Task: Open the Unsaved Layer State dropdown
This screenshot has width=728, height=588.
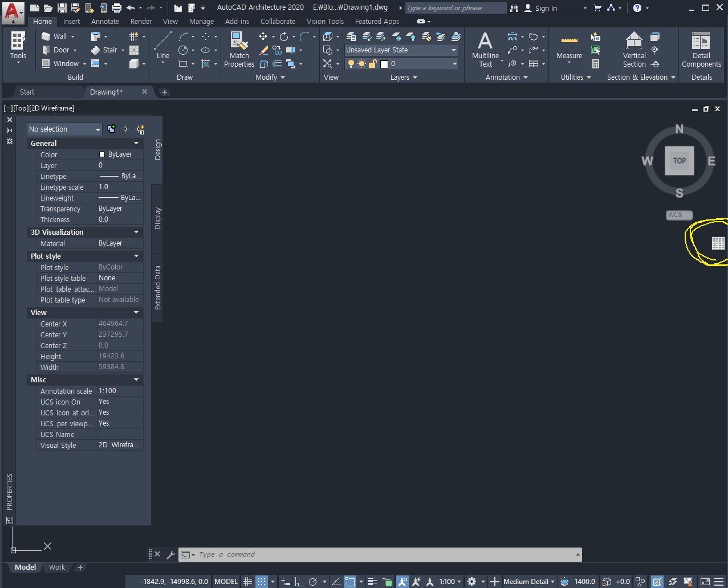Action: [x=401, y=50]
